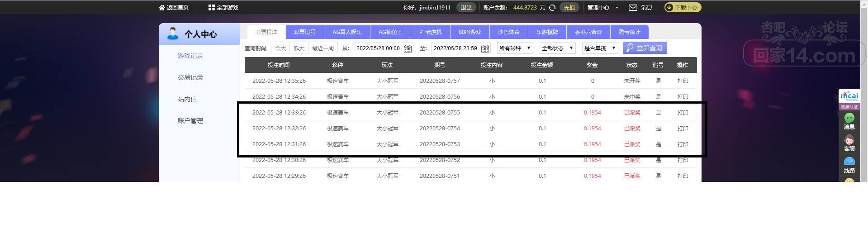Click 打印 for period 20220528-0757

[x=683, y=81]
